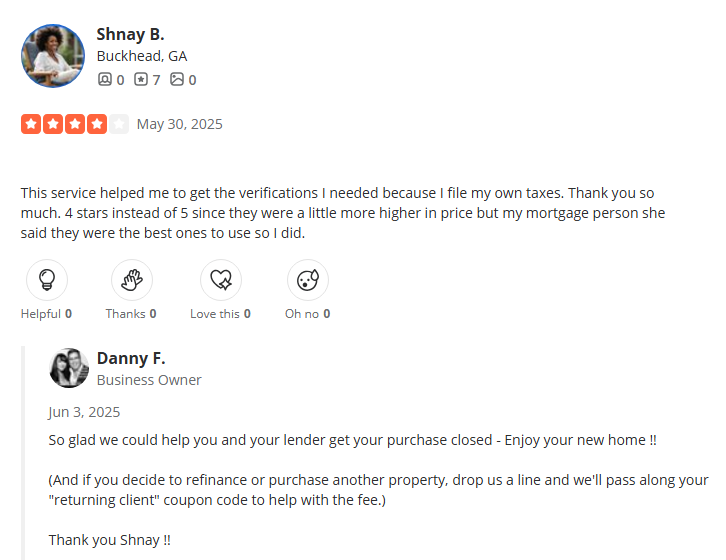Click the Thanks 0 label
726x560 pixels.
click(131, 314)
